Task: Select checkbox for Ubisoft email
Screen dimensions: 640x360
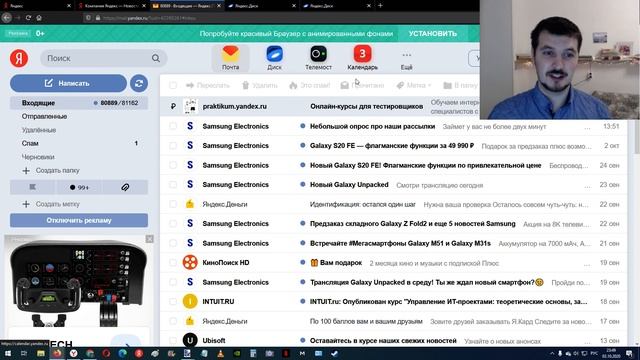Action: pos(173,340)
